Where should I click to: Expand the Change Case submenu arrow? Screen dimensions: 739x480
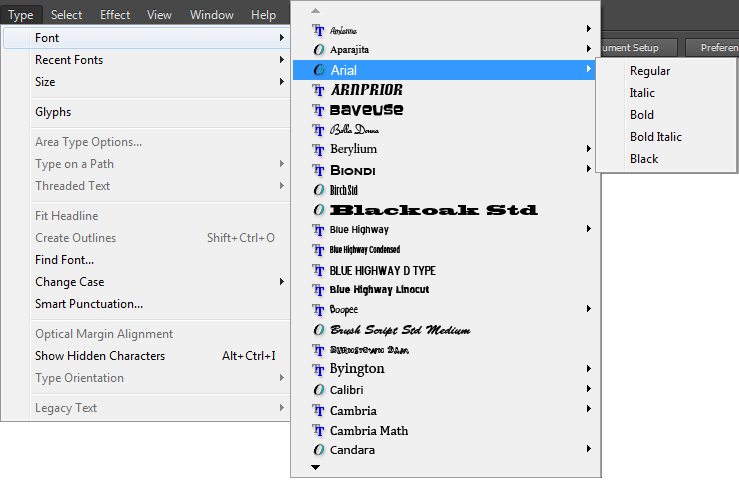[x=281, y=281]
